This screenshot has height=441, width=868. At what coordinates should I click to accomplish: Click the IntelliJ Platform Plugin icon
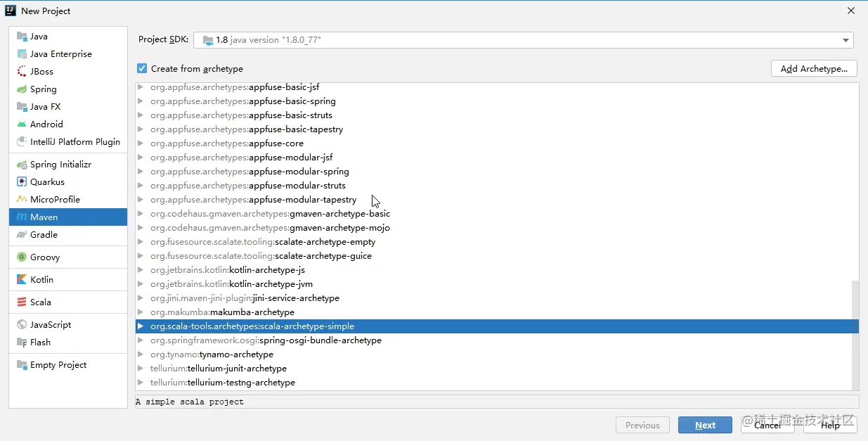click(22, 142)
